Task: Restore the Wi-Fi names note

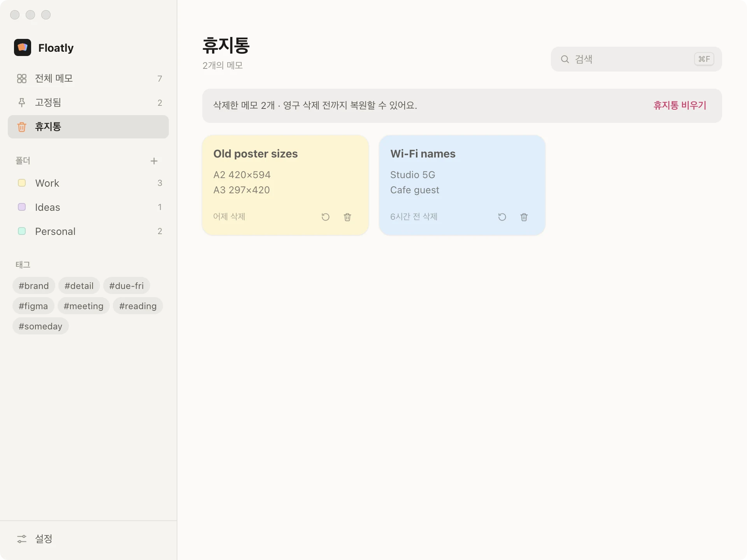Action: (502, 217)
